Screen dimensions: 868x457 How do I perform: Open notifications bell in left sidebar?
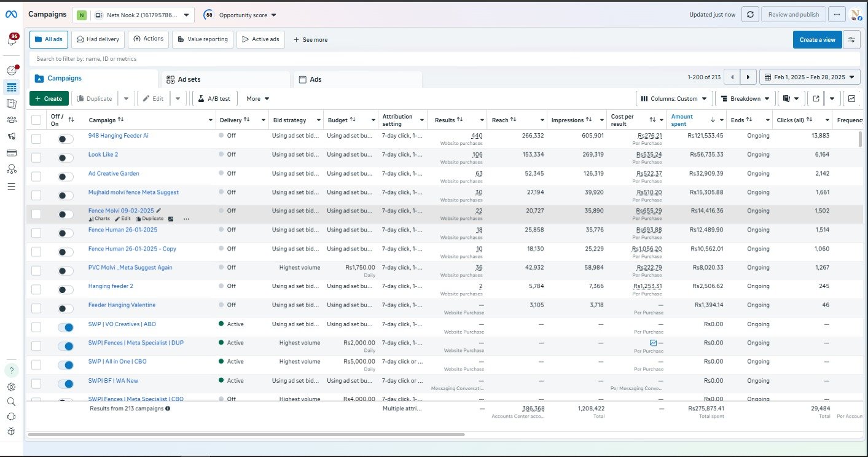click(x=12, y=41)
